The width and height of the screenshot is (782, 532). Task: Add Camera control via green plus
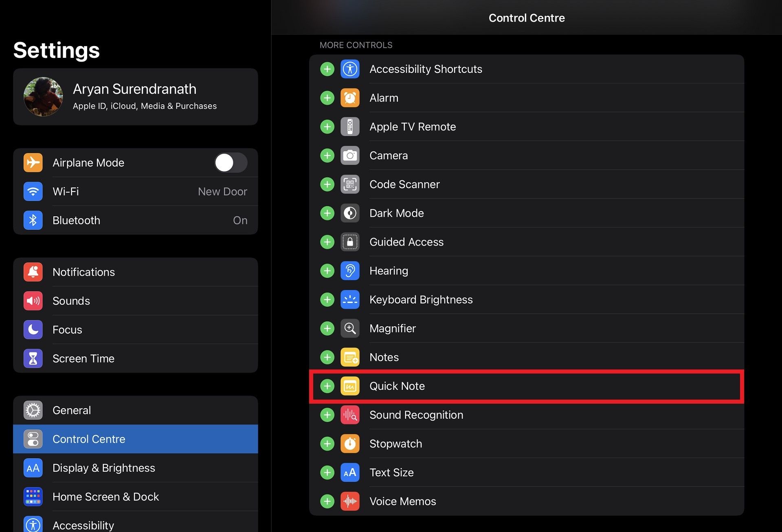327,156
